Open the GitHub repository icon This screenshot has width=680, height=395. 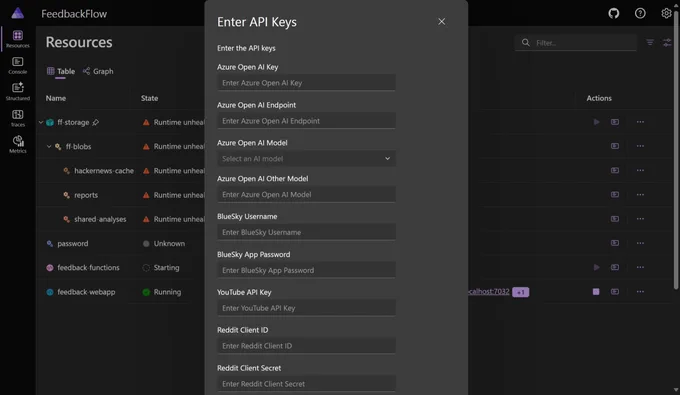pyautogui.click(x=613, y=13)
